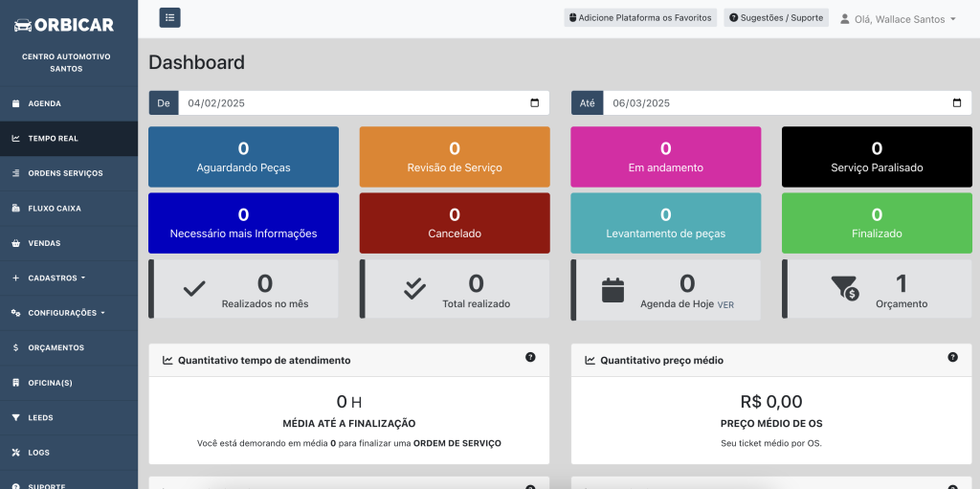The height and width of the screenshot is (489, 980).
Task: Open the calendar picker in the Até date field
Action: click(956, 103)
